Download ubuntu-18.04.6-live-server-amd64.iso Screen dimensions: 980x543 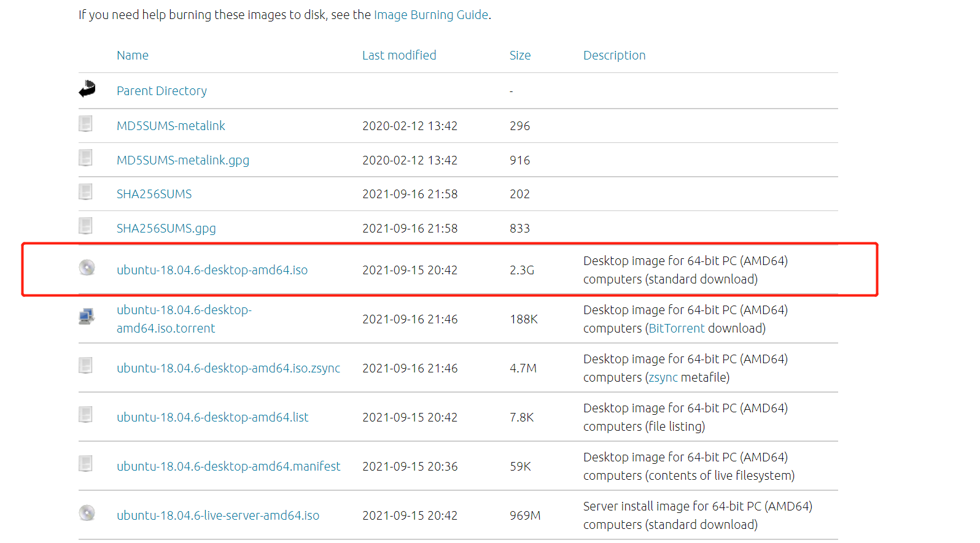click(218, 515)
